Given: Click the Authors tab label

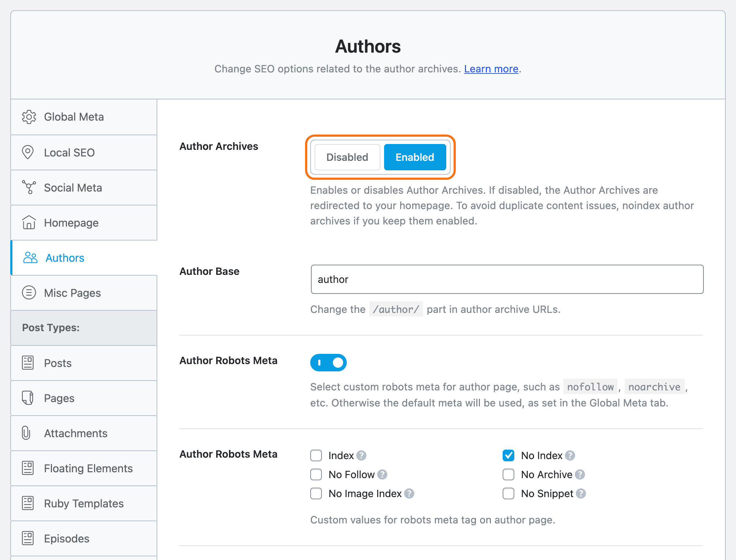Looking at the screenshot, I should pos(65,258).
